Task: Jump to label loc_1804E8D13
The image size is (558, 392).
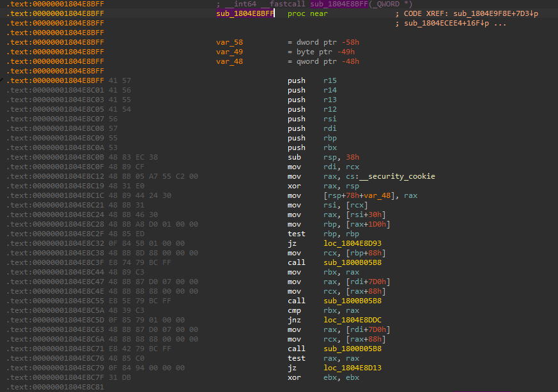Action: click(x=352, y=368)
